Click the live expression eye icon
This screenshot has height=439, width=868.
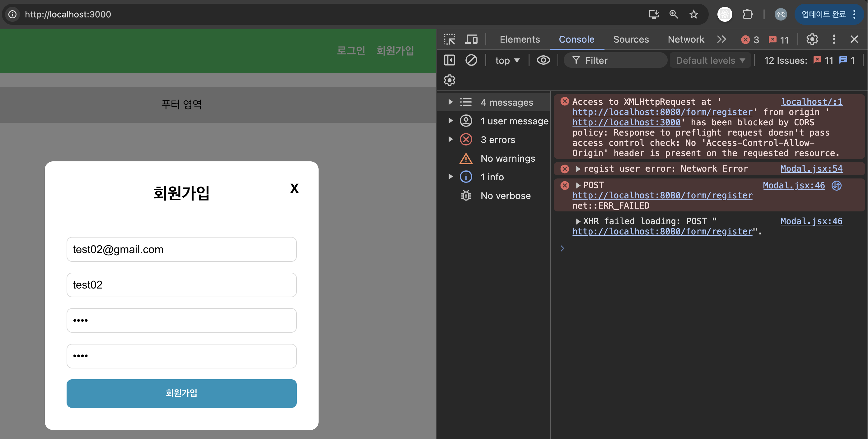pos(543,60)
